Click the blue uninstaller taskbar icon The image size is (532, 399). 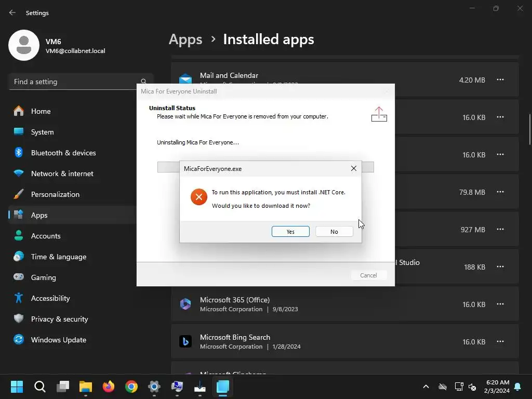coord(223,387)
